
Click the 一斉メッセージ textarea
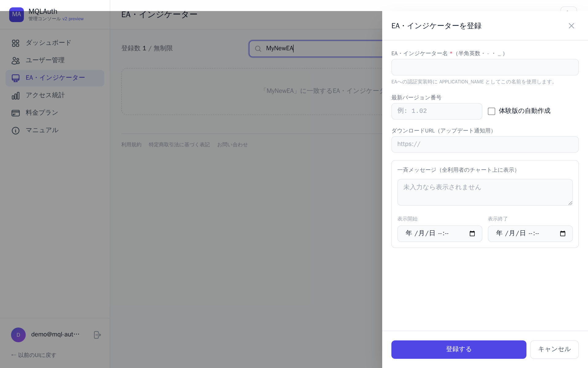(x=485, y=192)
